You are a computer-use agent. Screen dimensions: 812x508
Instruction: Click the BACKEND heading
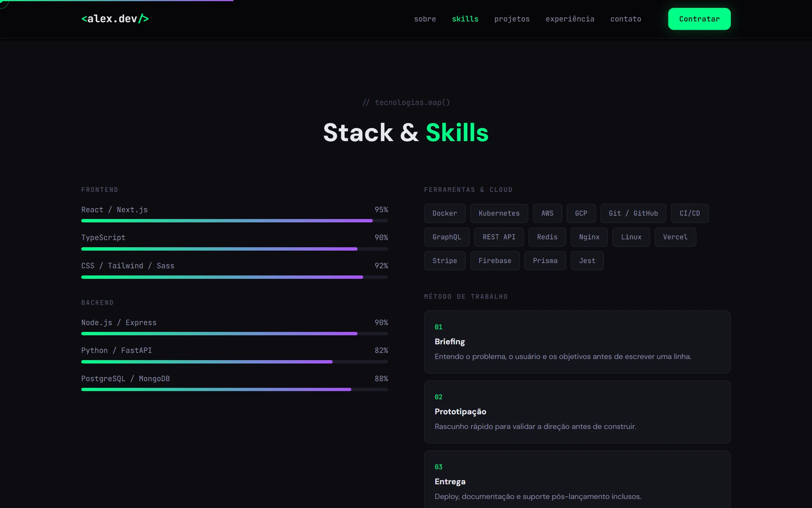(x=97, y=303)
